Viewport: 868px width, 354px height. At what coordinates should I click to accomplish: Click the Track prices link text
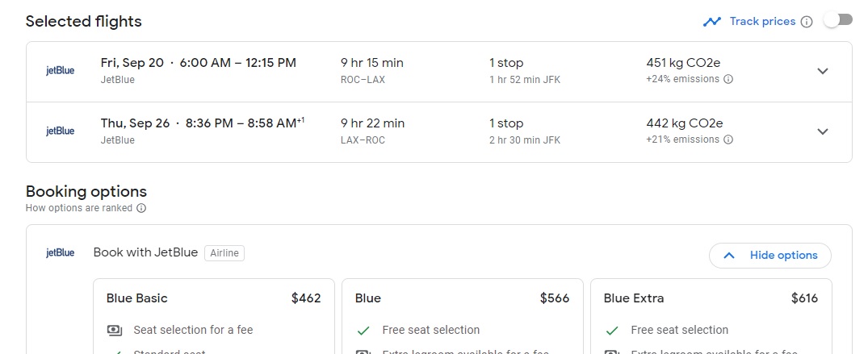(762, 22)
